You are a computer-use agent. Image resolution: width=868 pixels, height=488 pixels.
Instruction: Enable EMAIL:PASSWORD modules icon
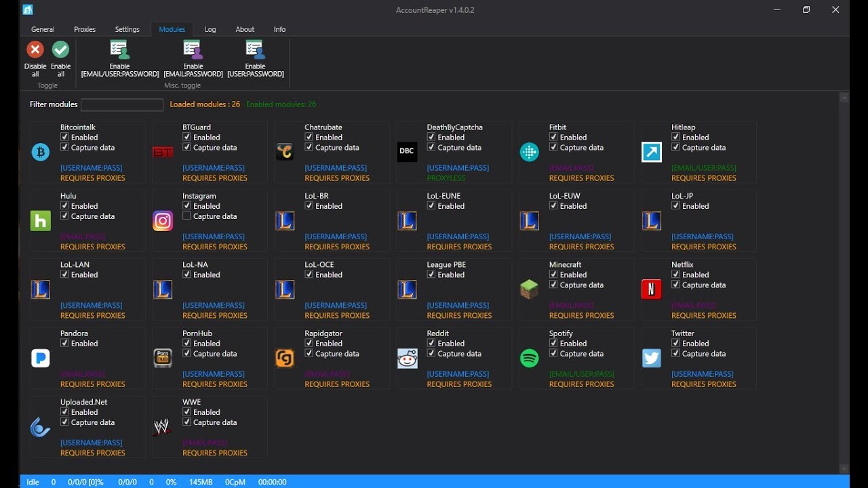point(193,49)
